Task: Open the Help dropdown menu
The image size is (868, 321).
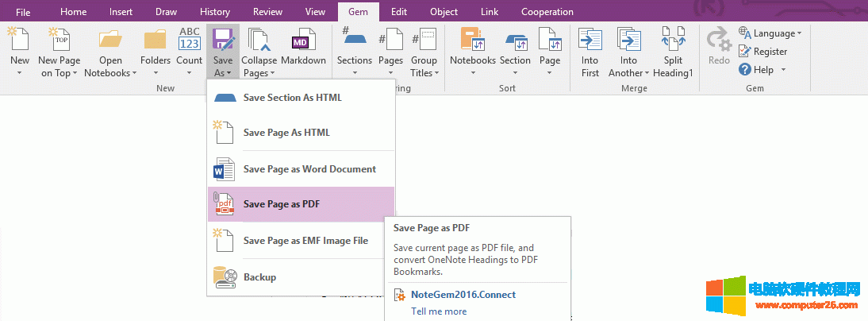Action: click(x=783, y=70)
